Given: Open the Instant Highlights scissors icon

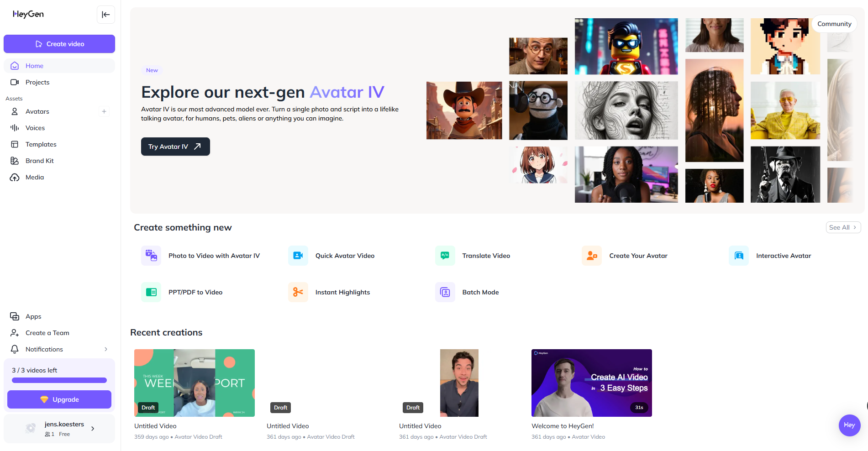Looking at the screenshot, I should coord(298,292).
